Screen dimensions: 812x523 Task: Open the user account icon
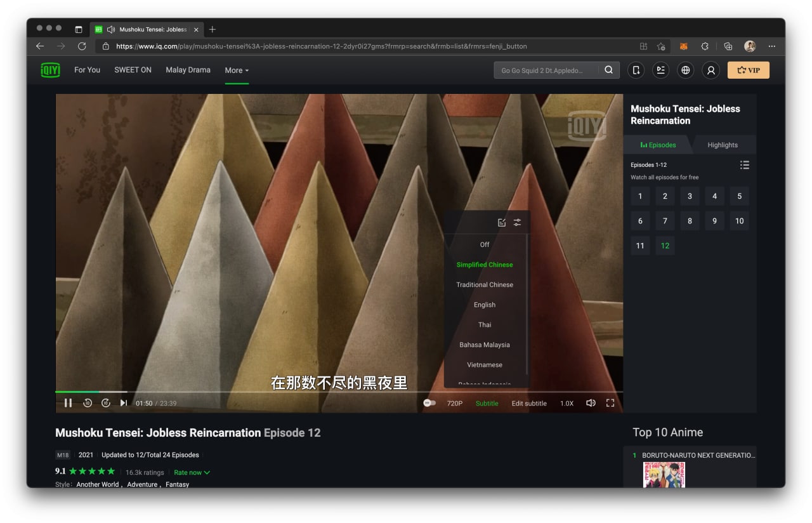711,70
